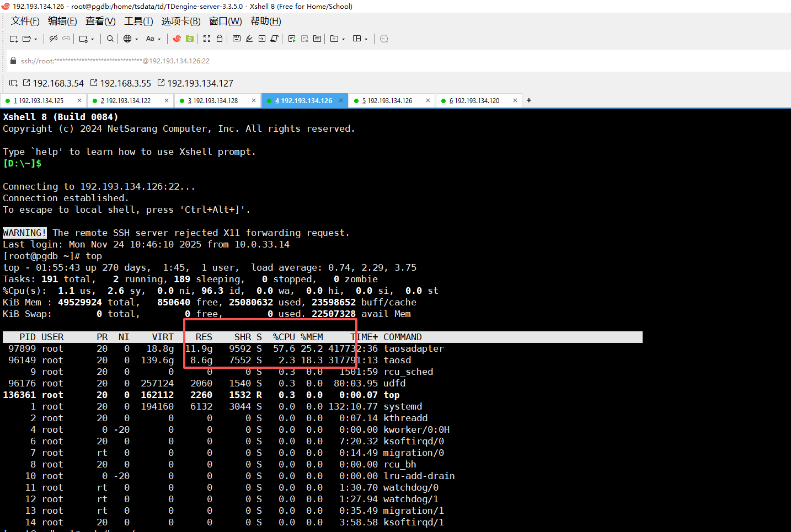
Task: Close the active 4 192.193.134.126 tab
Action: pyautogui.click(x=341, y=100)
